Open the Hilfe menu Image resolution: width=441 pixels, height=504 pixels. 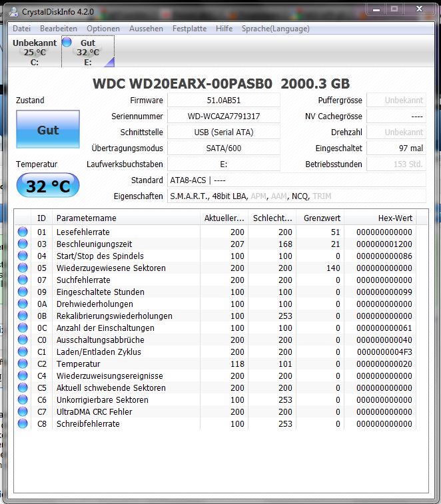pyautogui.click(x=224, y=29)
